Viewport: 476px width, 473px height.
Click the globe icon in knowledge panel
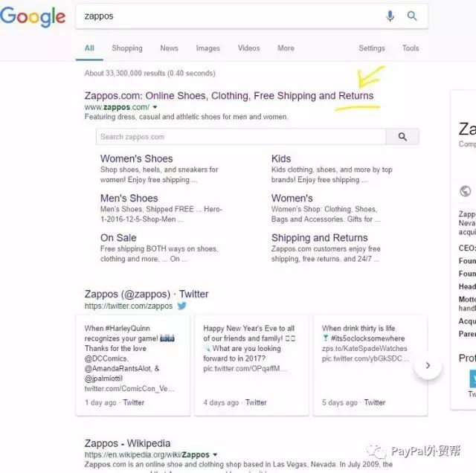(x=465, y=191)
